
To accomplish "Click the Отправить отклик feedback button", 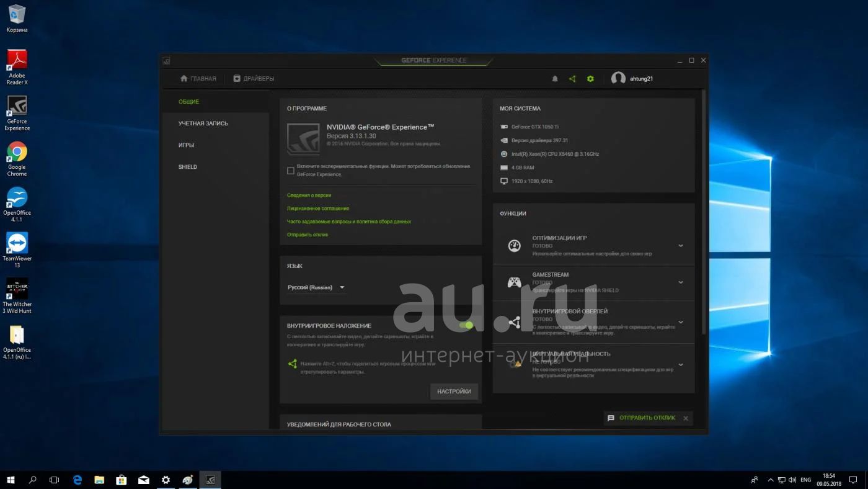I will click(642, 418).
